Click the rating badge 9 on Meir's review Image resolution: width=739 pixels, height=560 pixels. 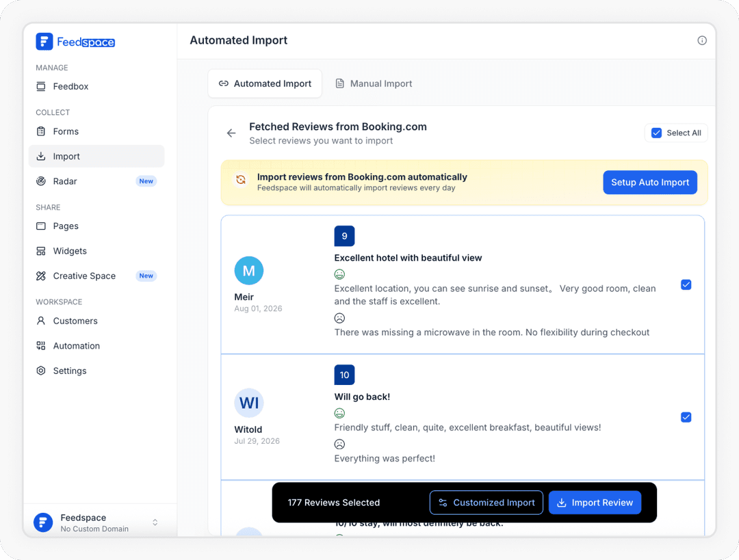click(344, 236)
